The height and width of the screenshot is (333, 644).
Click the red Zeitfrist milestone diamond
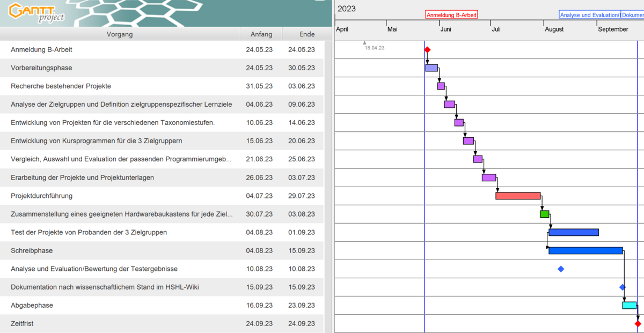(638, 324)
